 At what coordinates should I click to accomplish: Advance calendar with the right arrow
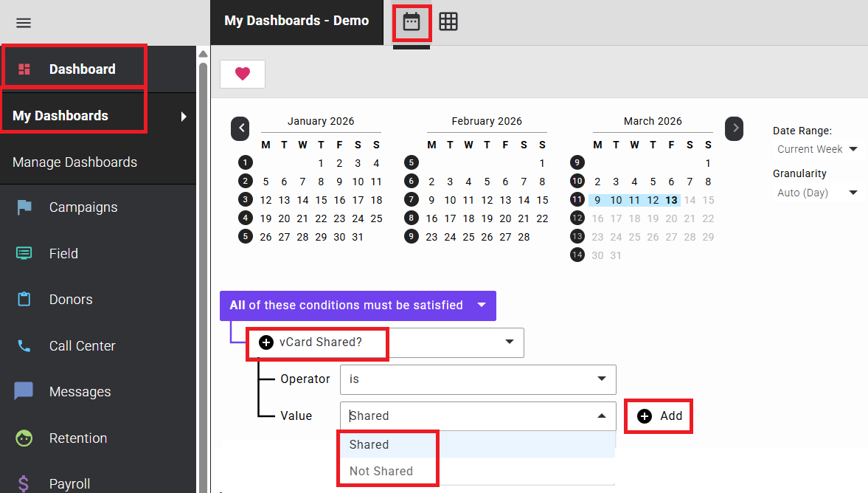coord(734,128)
